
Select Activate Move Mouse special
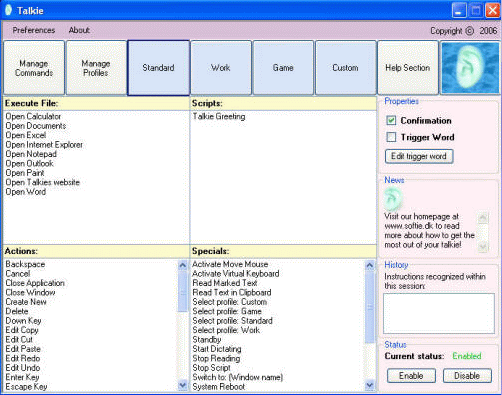pos(230,264)
